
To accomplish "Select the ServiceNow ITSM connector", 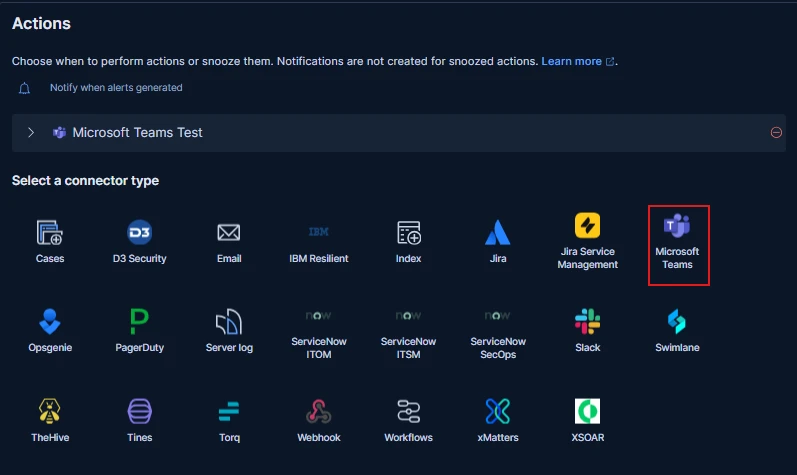I will tap(409, 334).
